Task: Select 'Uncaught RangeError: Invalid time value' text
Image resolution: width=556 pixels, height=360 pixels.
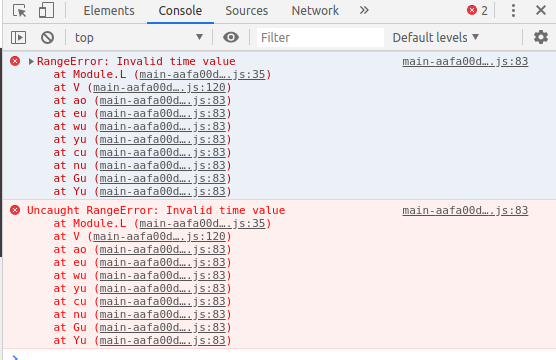Action: [x=156, y=210]
